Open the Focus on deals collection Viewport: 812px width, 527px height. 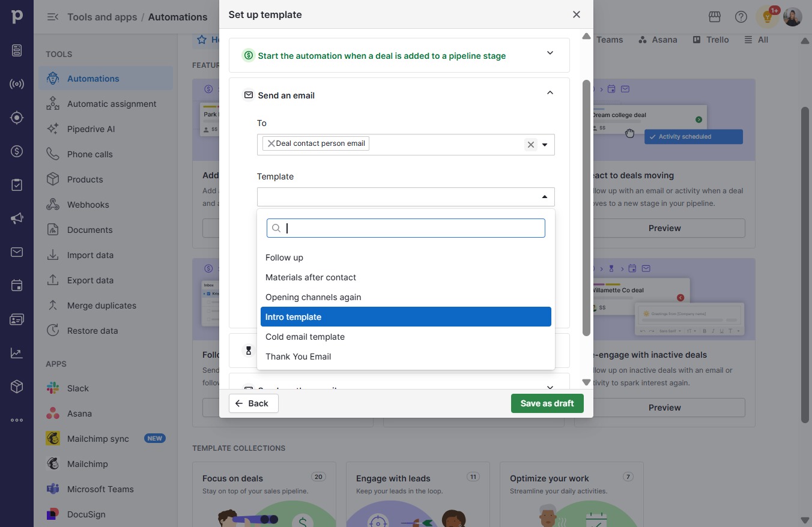264,495
